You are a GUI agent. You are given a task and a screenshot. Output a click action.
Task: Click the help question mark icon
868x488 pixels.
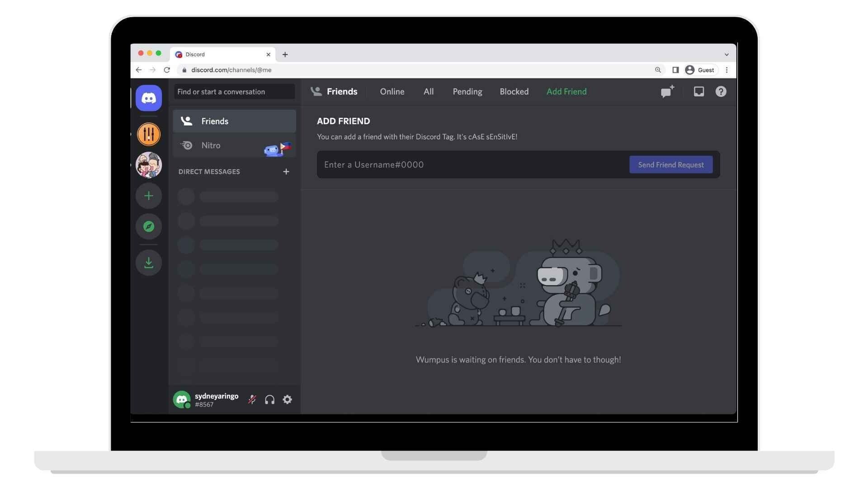(721, 91)
